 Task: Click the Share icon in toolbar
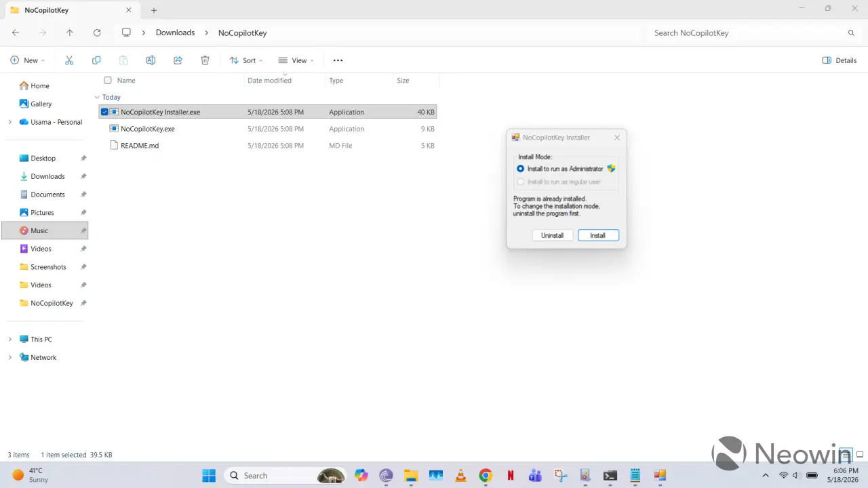(x=178, y=60)
